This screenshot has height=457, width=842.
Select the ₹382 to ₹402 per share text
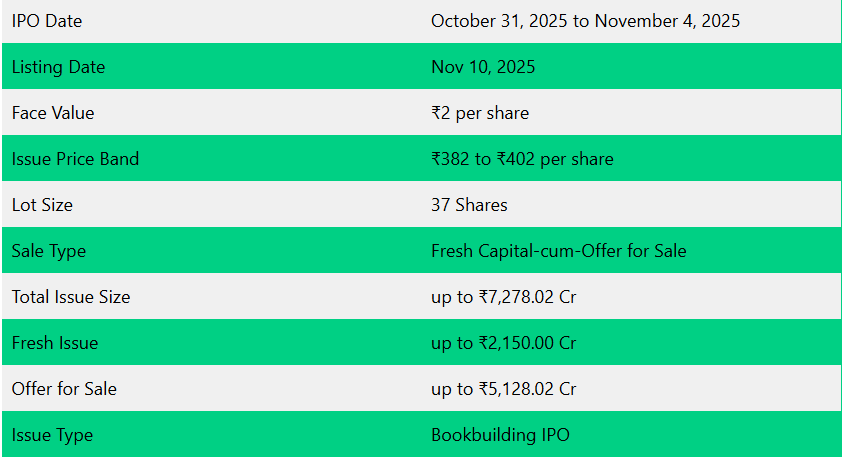[x=522, y=159]
